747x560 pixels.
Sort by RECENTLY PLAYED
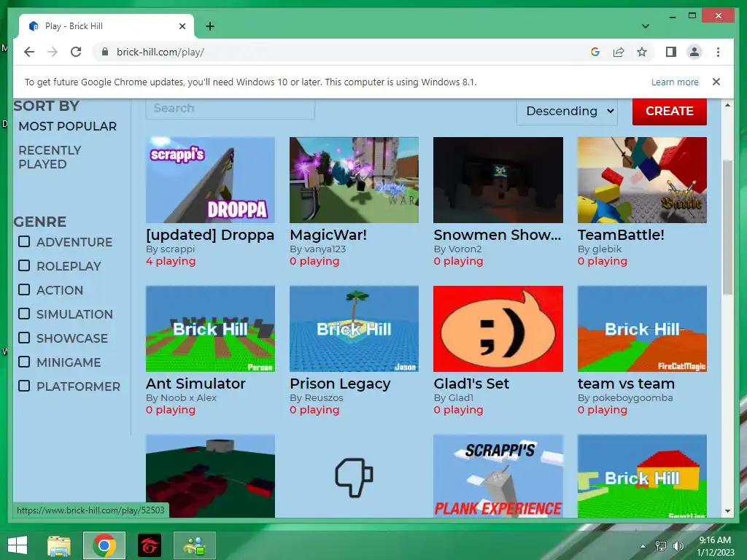[x=50, y=157]
